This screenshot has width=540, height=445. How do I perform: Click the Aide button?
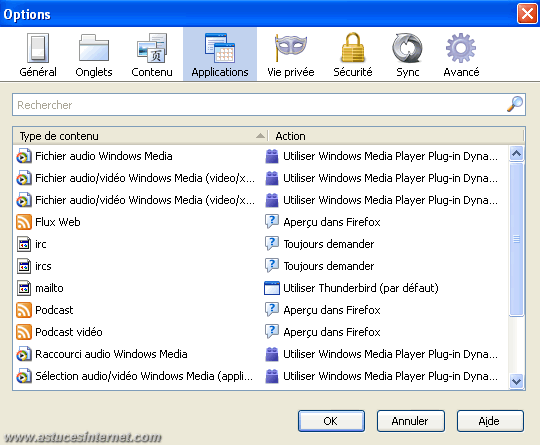click(490, 421)
